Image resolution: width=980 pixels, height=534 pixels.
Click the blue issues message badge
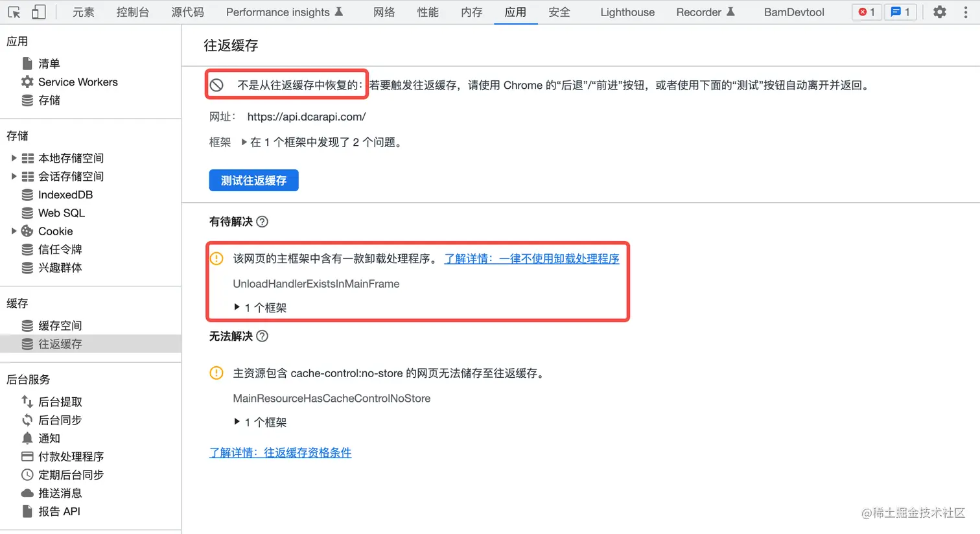(900, 12)
